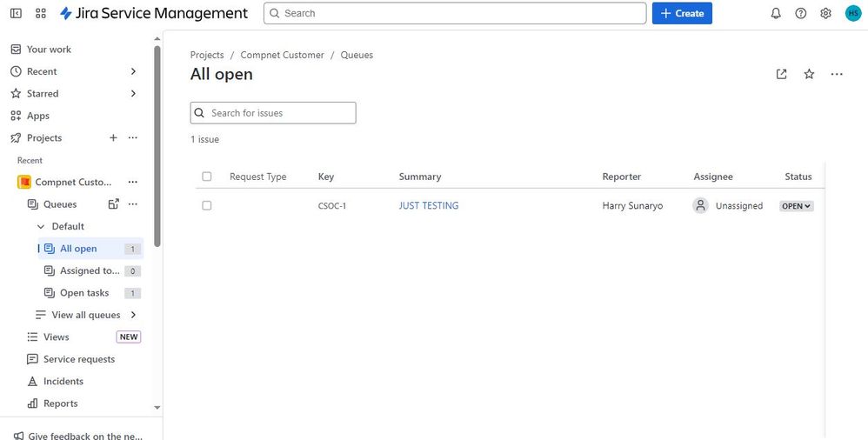Collapse the Default queue group

click(41, 226)
